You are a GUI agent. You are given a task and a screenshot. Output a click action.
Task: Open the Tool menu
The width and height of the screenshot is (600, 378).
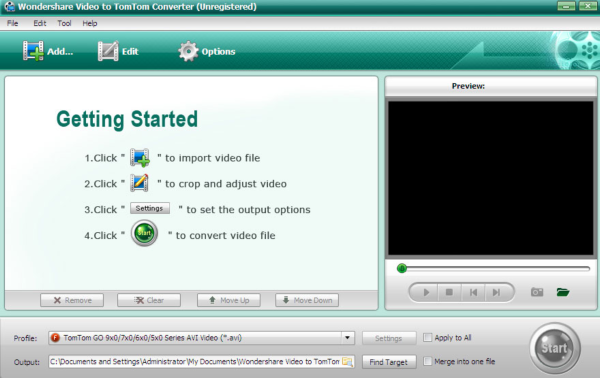point(64,23)
